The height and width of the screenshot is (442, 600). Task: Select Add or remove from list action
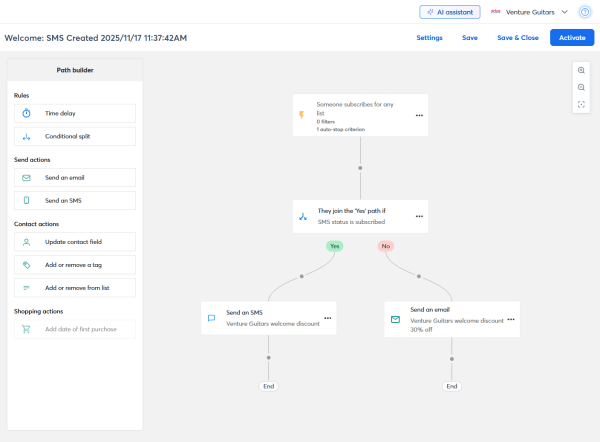point(74,287)
